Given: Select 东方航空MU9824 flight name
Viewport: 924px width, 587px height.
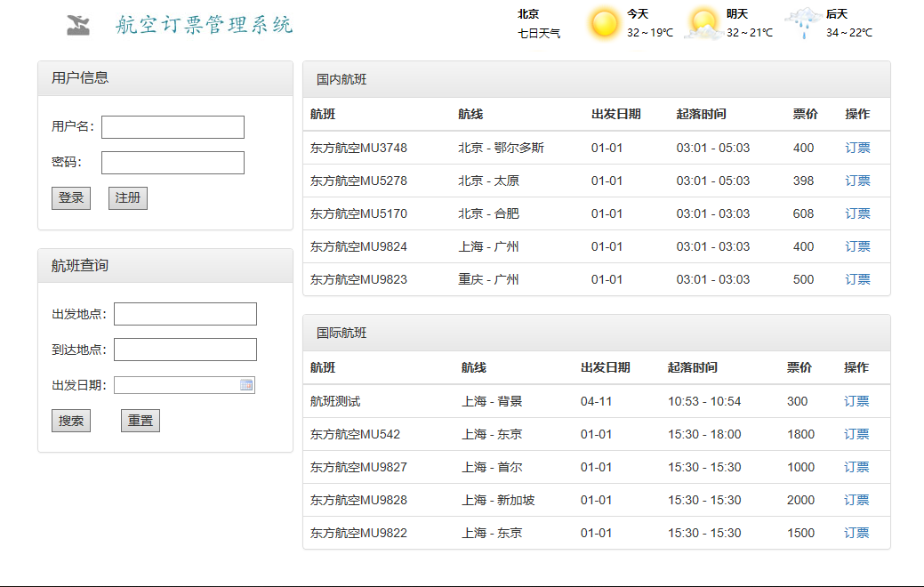Looking at the screenshot, I should coord(358,247).
